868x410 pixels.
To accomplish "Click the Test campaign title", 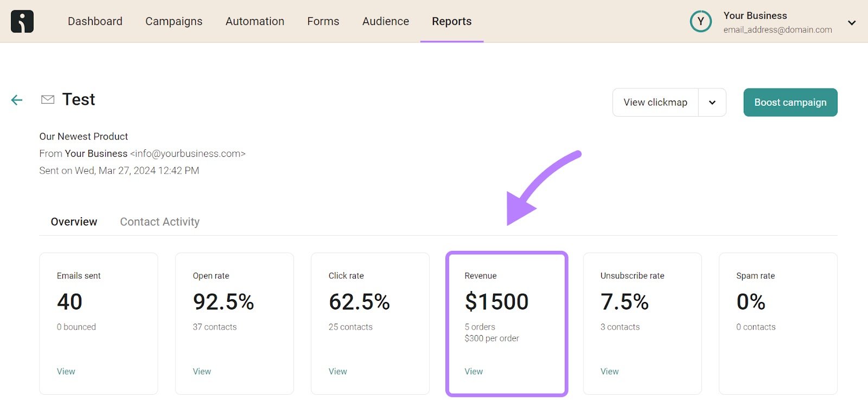I will [79, 99].
